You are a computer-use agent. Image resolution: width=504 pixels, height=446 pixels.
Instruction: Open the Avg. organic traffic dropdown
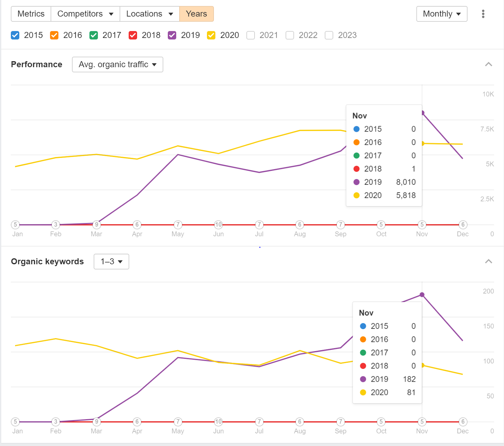pyautogui.click(x=117, y=64)
